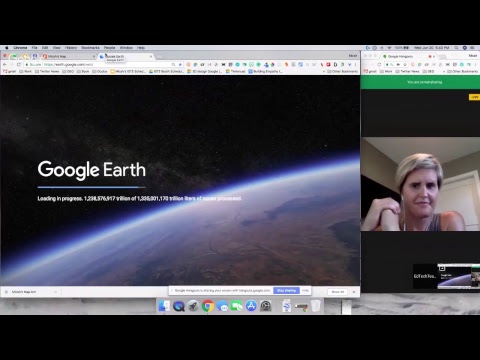Expand options arrow for Micah's Map.kml download

click(x=55, y=292)
